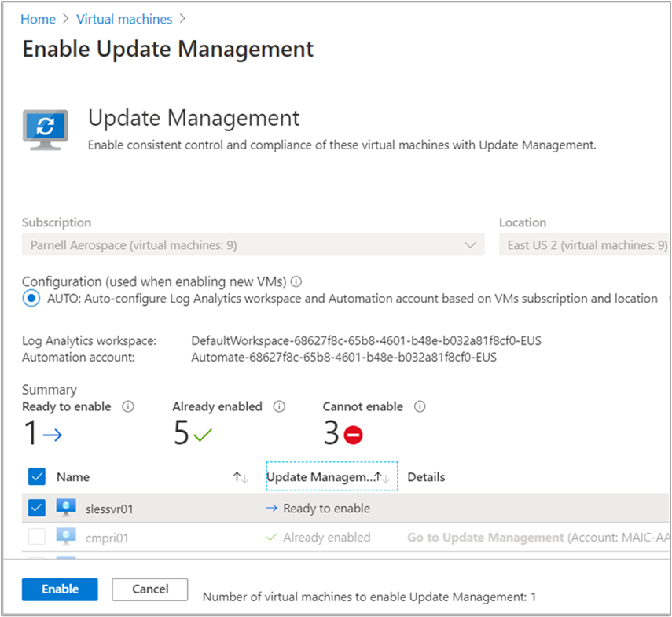Select the AUTO configuration radio button

click(x=31, y=298)
